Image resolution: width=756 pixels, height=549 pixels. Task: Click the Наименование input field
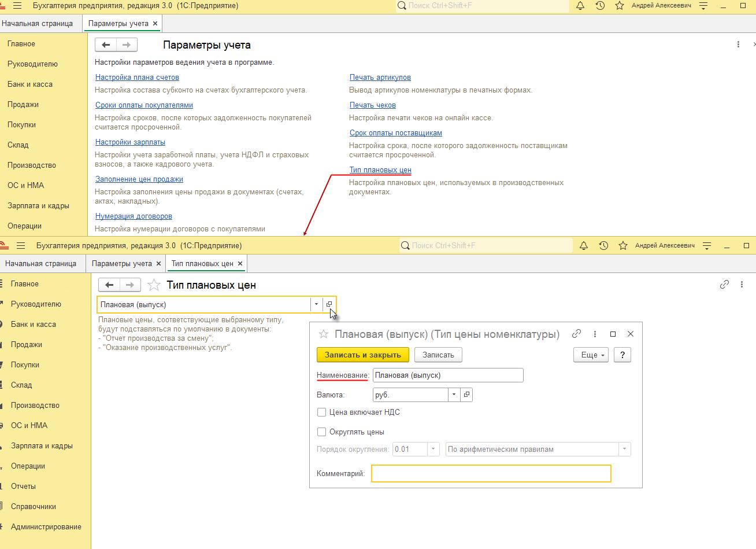[448, 375]
